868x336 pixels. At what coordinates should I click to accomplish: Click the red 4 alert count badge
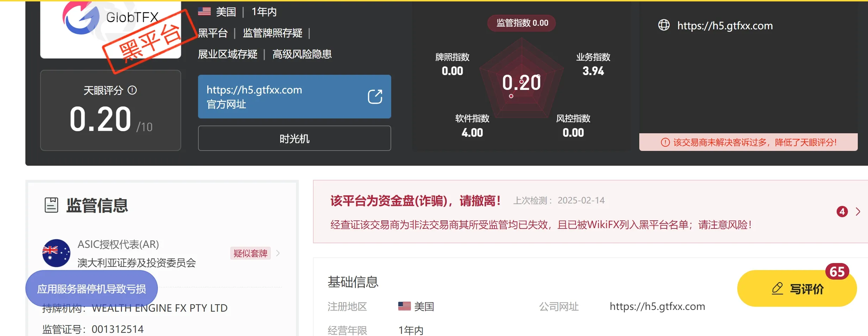click(x=842, y=212)
